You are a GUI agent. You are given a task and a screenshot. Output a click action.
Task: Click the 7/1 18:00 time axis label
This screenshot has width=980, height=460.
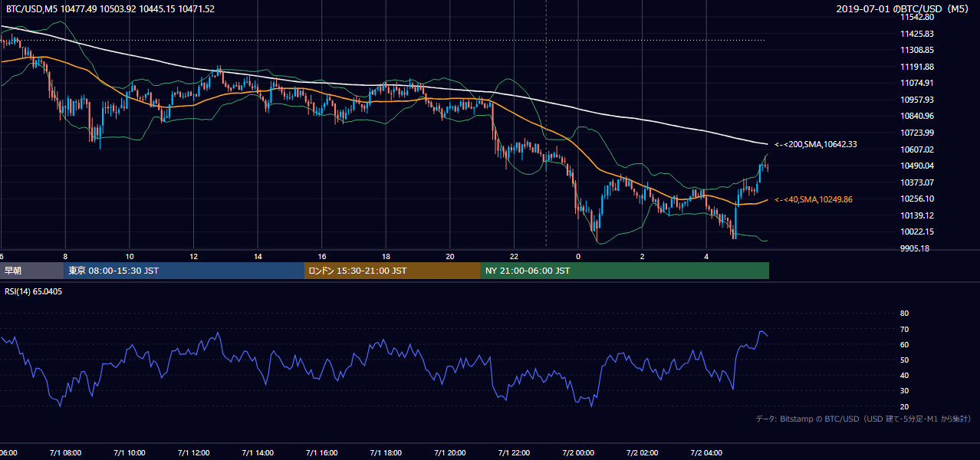click(386, 453)
